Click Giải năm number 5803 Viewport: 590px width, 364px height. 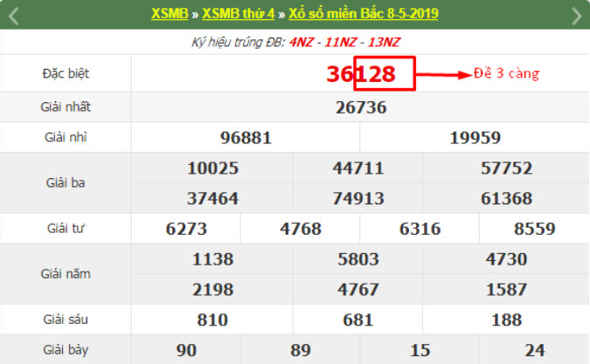click(x=360, y=258)
